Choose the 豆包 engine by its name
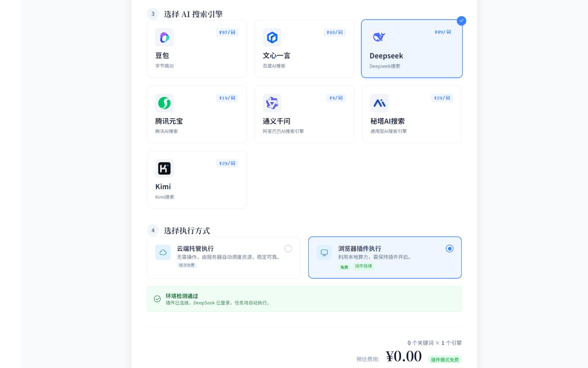588x368 pixels. 162,55
